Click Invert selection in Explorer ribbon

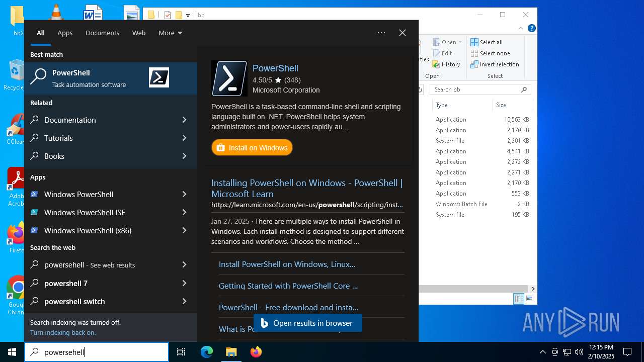point(495,64)
